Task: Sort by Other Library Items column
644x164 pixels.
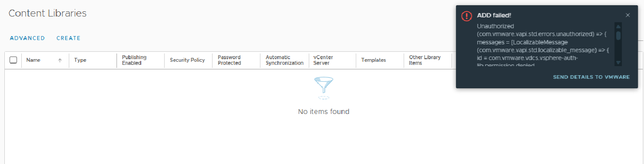Action: [425, 60]
